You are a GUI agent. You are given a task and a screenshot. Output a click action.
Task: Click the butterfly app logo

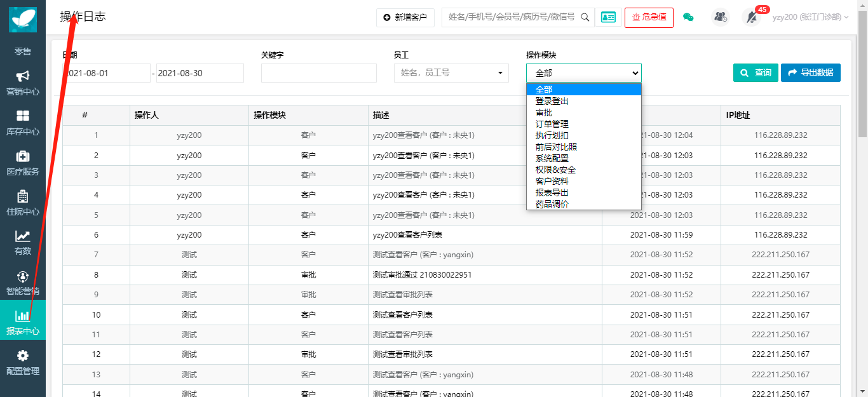pos(23,19)
